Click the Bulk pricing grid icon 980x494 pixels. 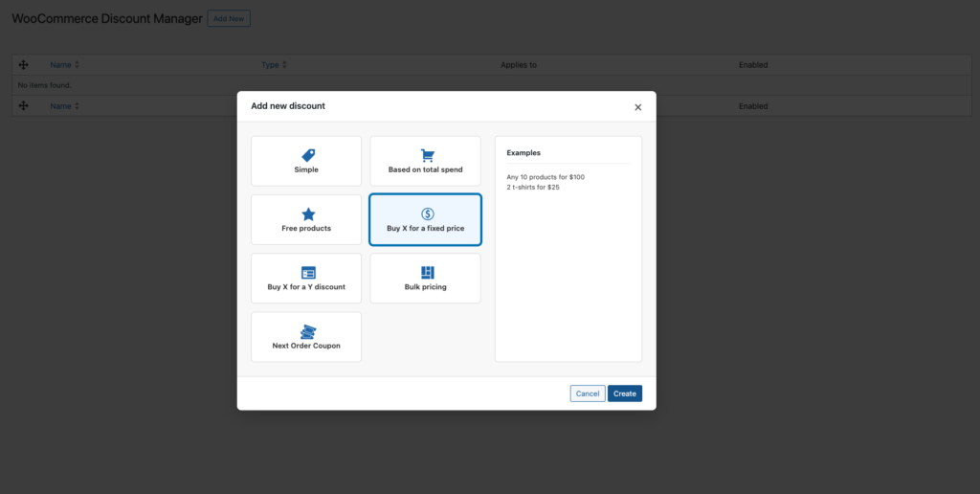pyautogui.click(x=428, y=273)
